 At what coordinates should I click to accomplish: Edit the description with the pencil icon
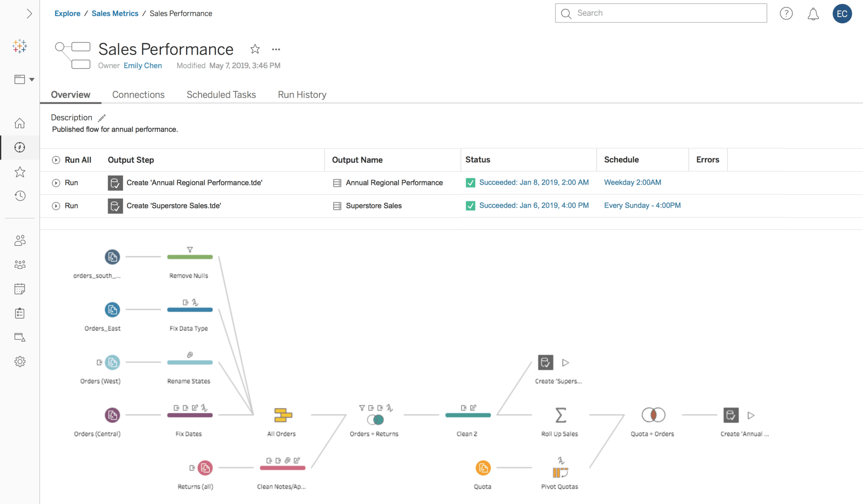(102, 117)
